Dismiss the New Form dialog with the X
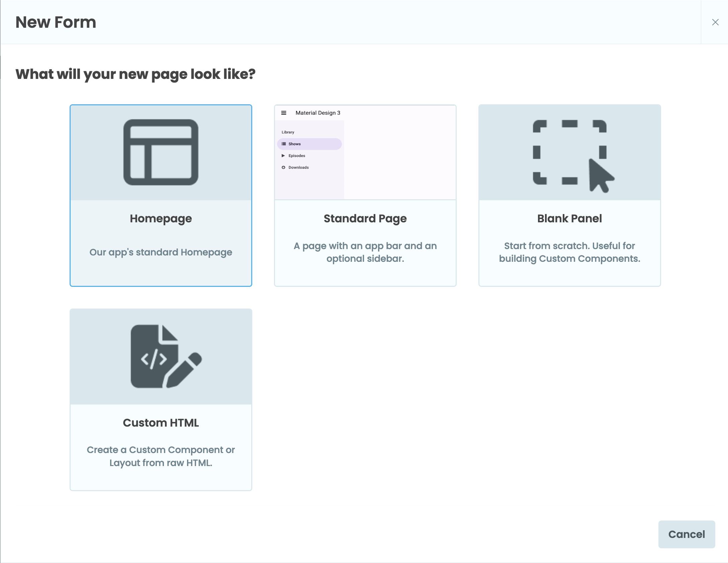The height and width of the screenshot is (563, 728). tap(715, 22)
